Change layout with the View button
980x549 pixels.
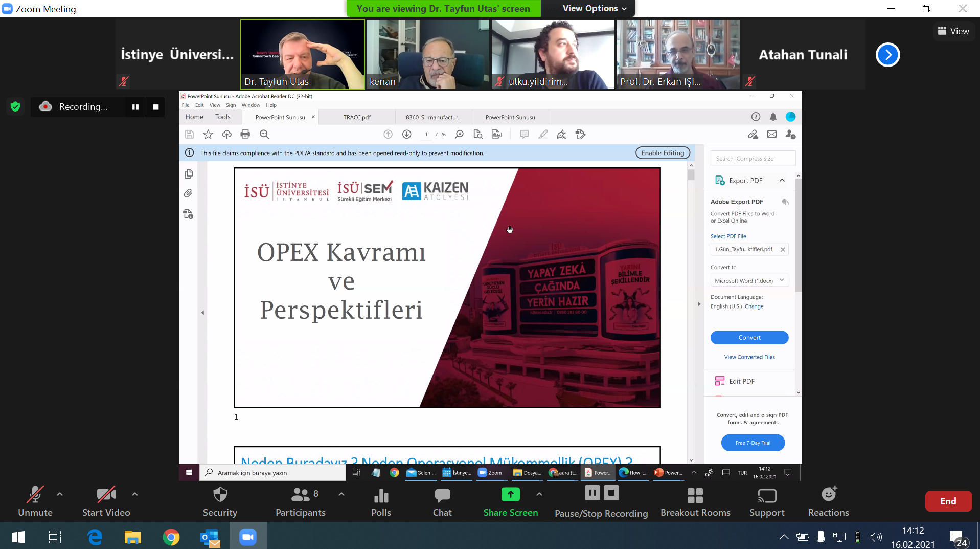953,31
